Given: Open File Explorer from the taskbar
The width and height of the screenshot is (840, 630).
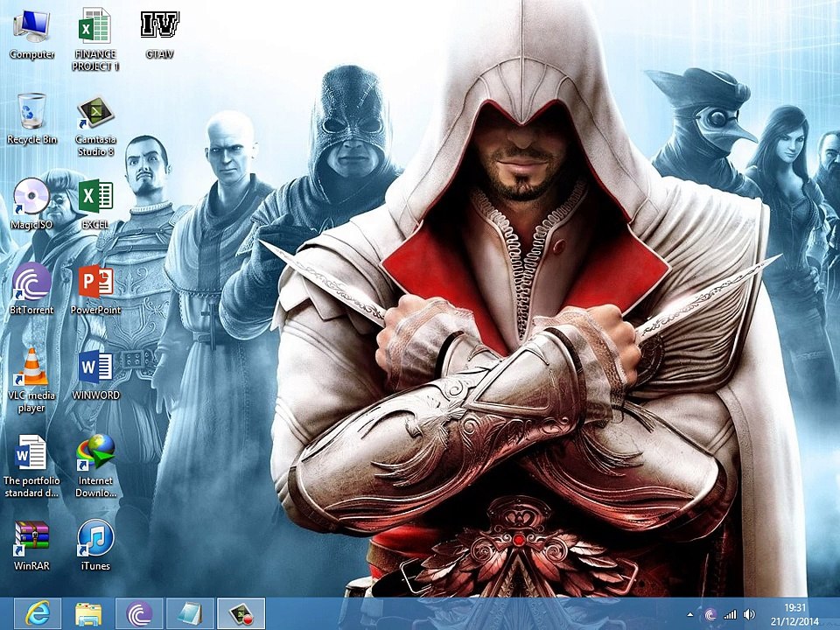Looking at the screenshot, I should (x=88, y=614).
